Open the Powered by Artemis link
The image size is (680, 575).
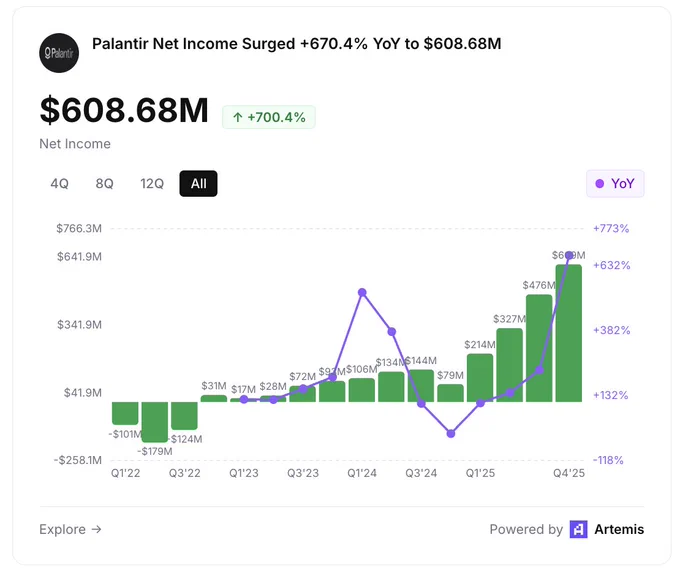click(x=566, y=529)
